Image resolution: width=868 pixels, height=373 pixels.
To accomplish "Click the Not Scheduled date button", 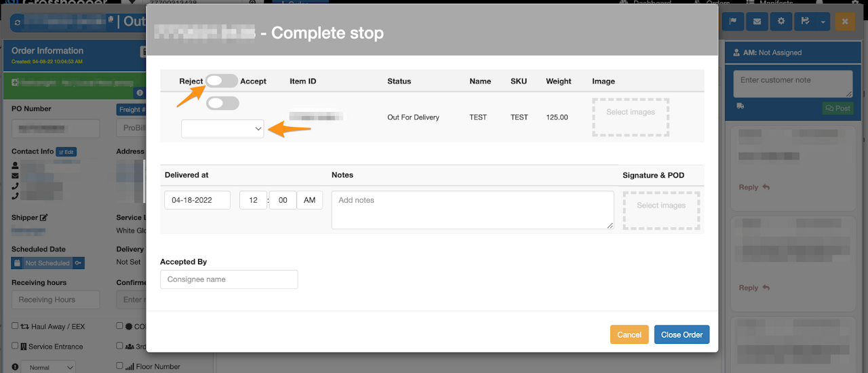I will 47,263.
